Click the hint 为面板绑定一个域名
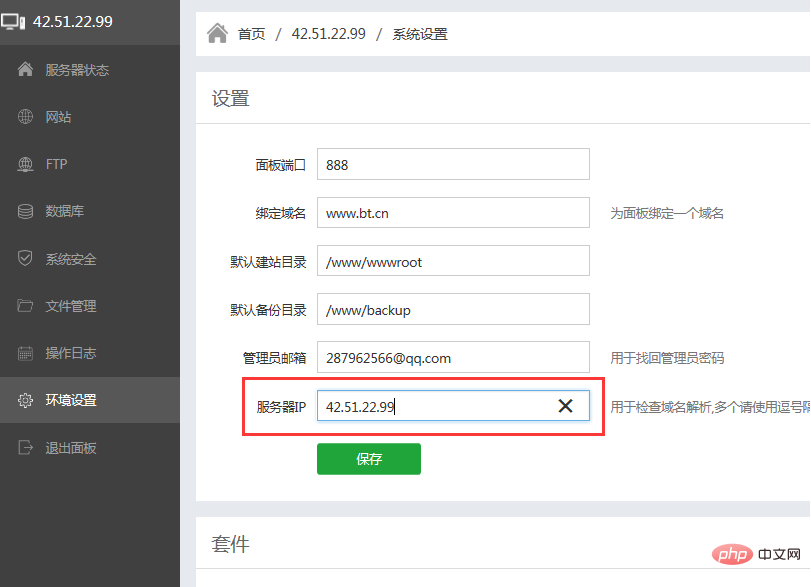 (667, 213)
